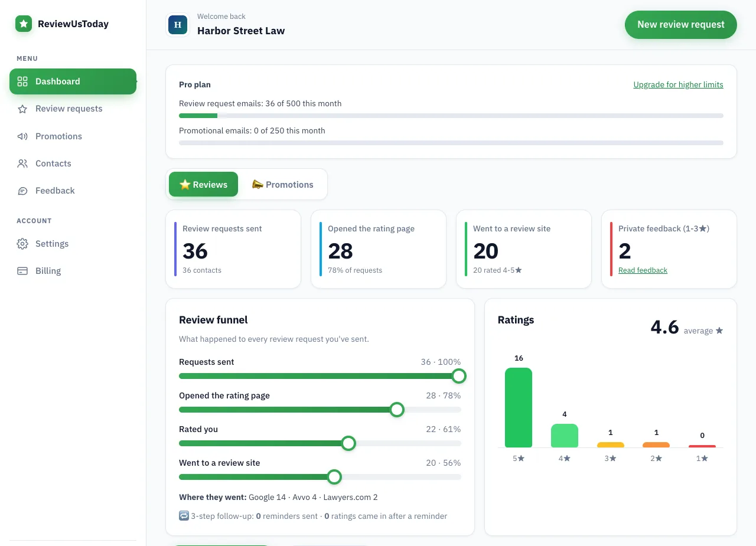Click the 2-star orange ratings bar
This screenshot has width=756, height=546.
click(x=656, y=444)
